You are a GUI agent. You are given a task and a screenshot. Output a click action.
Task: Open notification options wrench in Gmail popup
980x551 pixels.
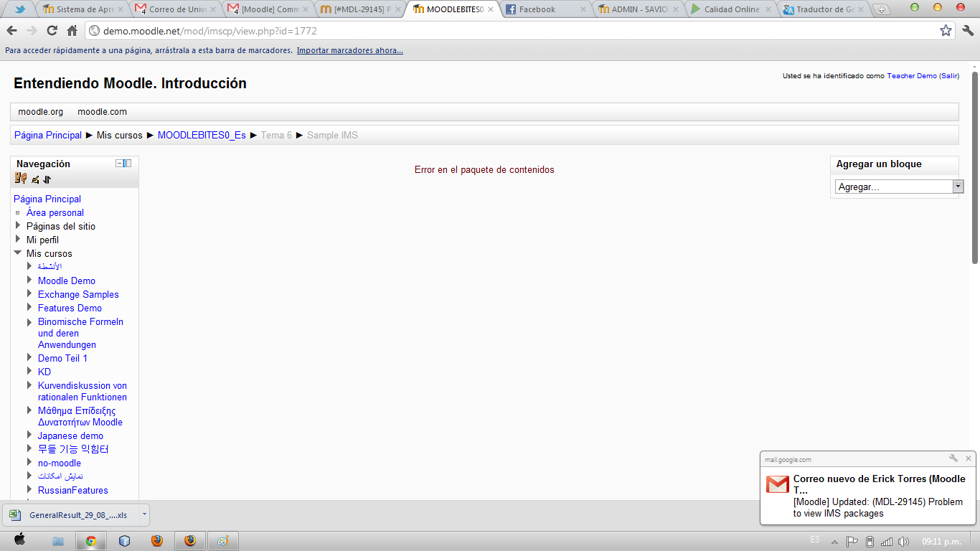pyautogui.click(x=953, y=458)
